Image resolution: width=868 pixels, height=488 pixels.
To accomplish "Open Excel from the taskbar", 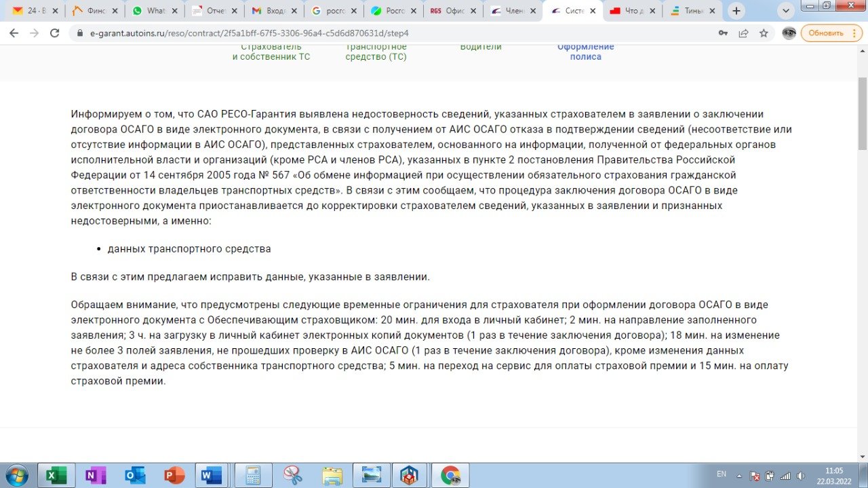I will (x=56, y=475).
